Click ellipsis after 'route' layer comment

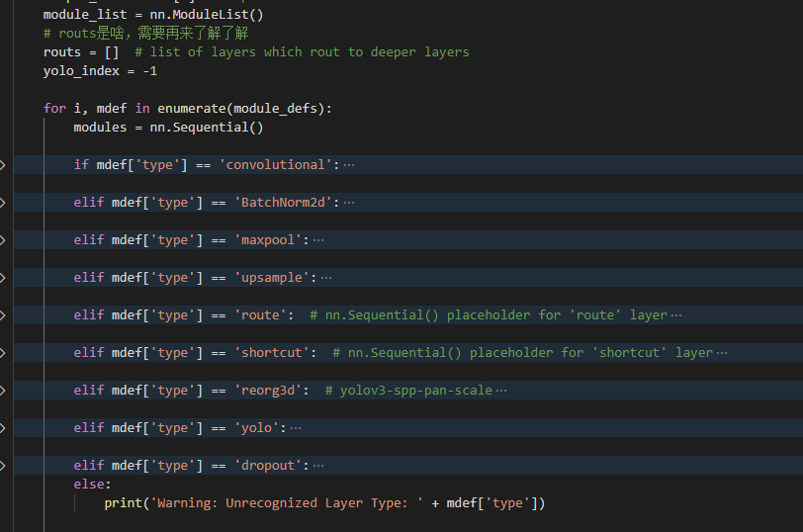tap(676, 315)
